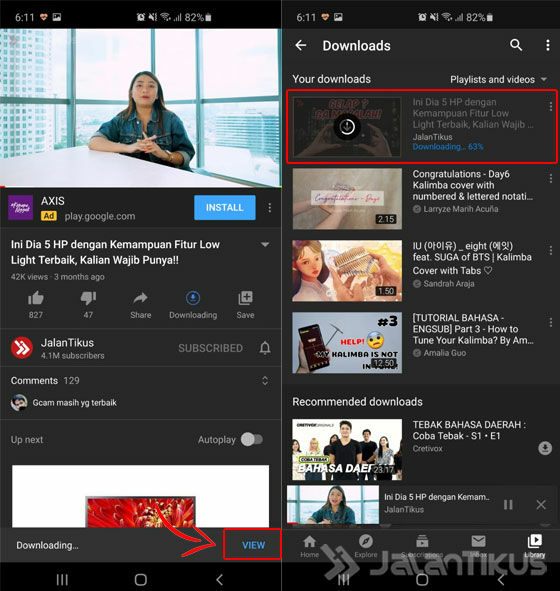Save the video to a playlist

coord(245,298)
